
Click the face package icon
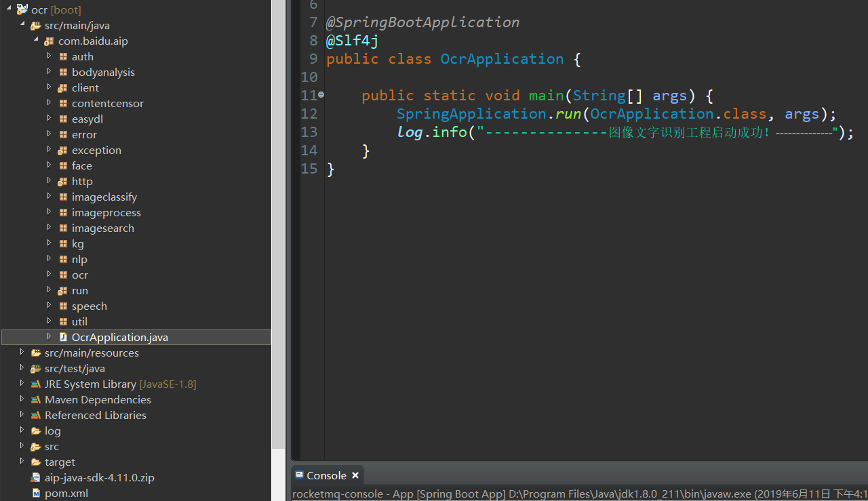coord(63,166)
